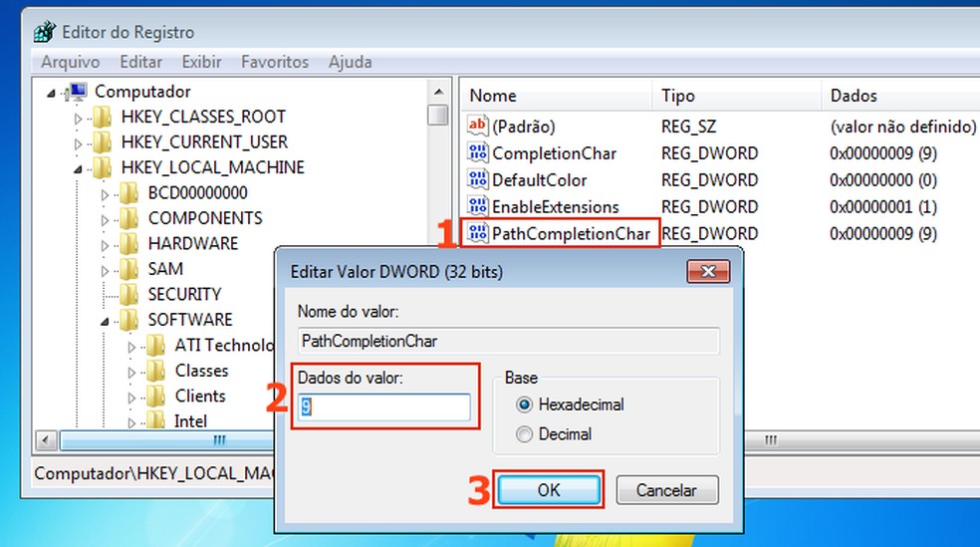Click the Registry Editor title bar icon
Screen dimensions: 980x547
click(x=45, y=32)
